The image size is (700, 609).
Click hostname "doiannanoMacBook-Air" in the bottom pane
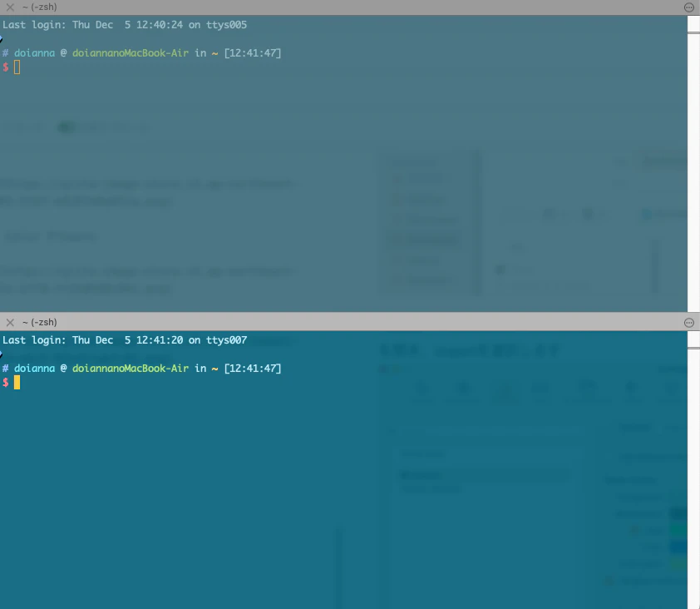coord(131,369)
